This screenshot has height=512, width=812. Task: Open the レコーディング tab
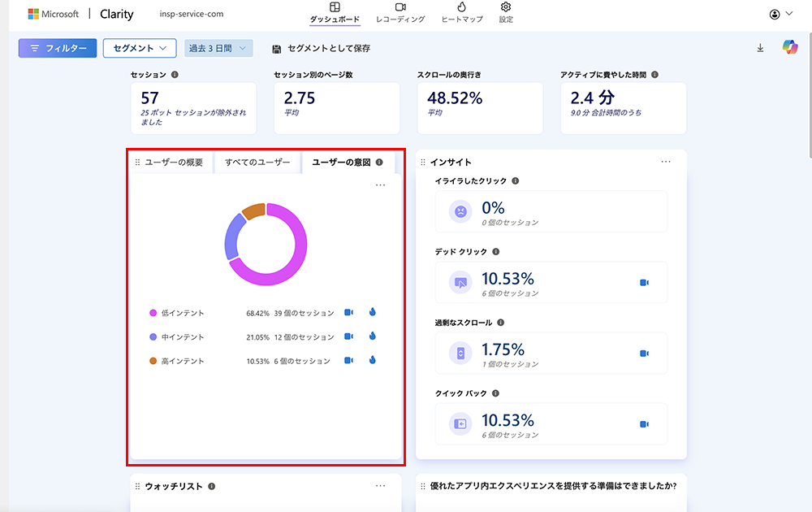(x=400, y=13)
